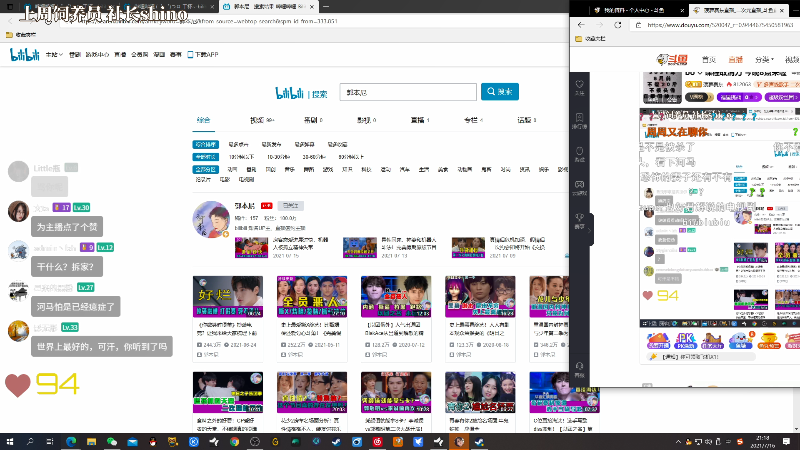Screen dimensions: 800x450
Task: Open QQ penguin icon on the taskbar
Action: point(153,442)
